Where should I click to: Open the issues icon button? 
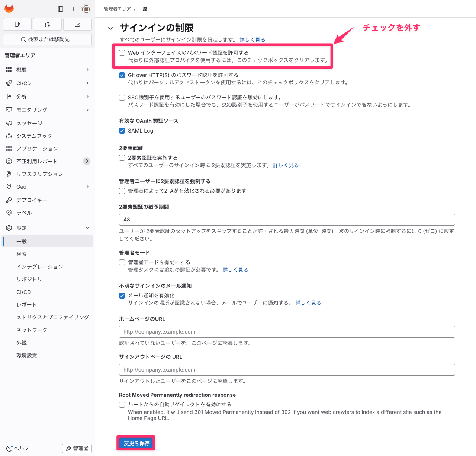click(17, 24)
